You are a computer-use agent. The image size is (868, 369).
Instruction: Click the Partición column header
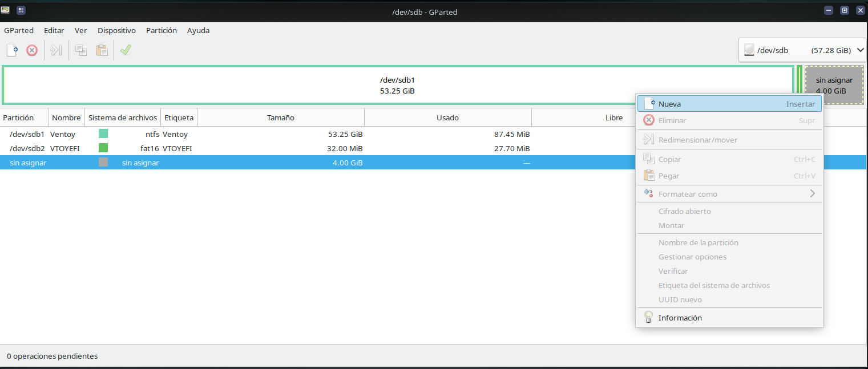[x=24, y=117]
